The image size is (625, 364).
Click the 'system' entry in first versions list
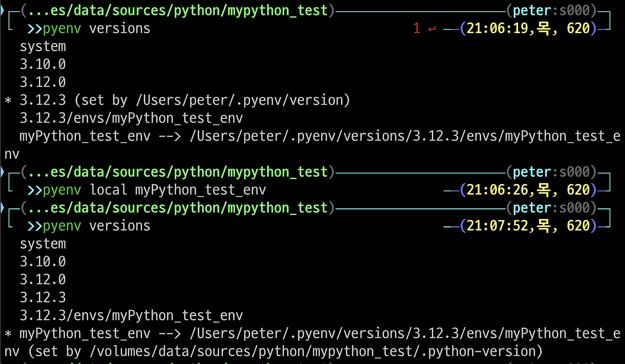(42, 47)
